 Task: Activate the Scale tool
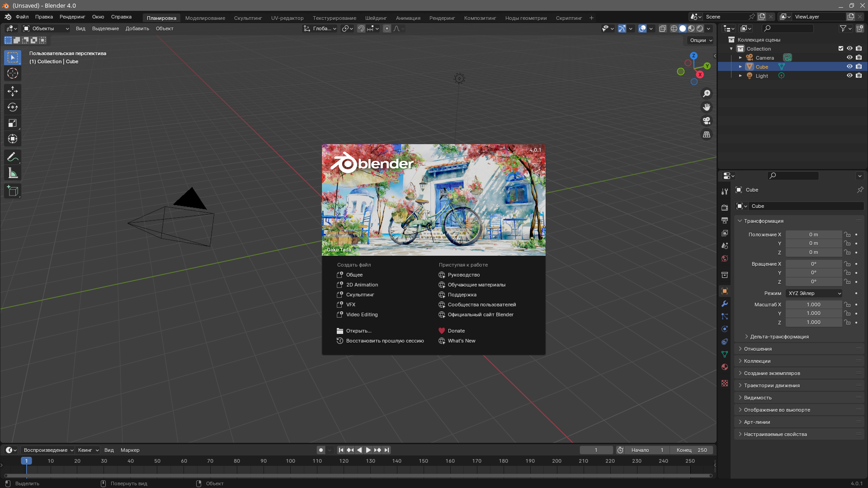(13, 123)
